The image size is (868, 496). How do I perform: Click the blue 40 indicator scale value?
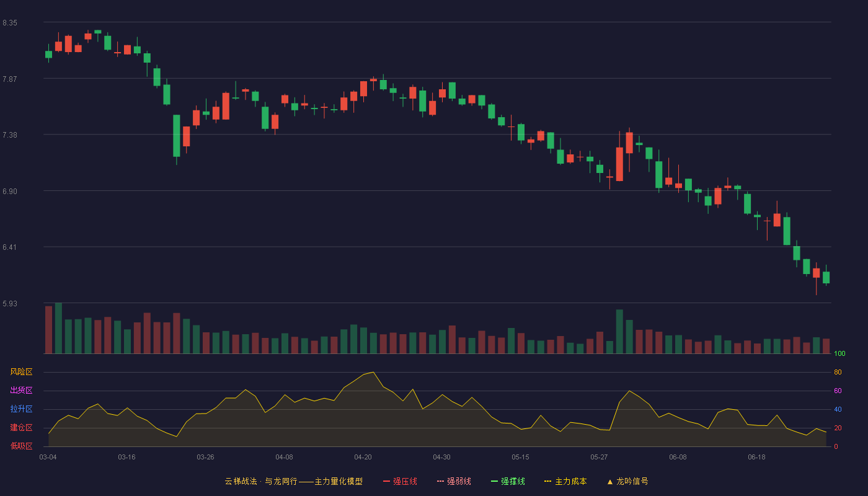838,409
